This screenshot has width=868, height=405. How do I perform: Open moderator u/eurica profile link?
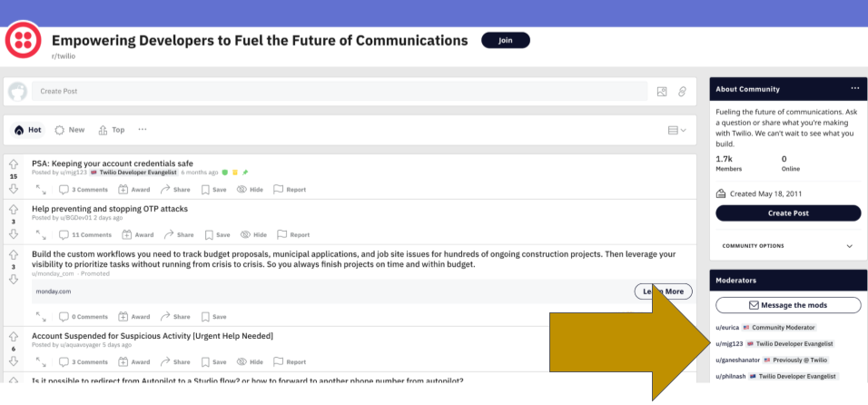pyautogui.click(x=727, y=327)
